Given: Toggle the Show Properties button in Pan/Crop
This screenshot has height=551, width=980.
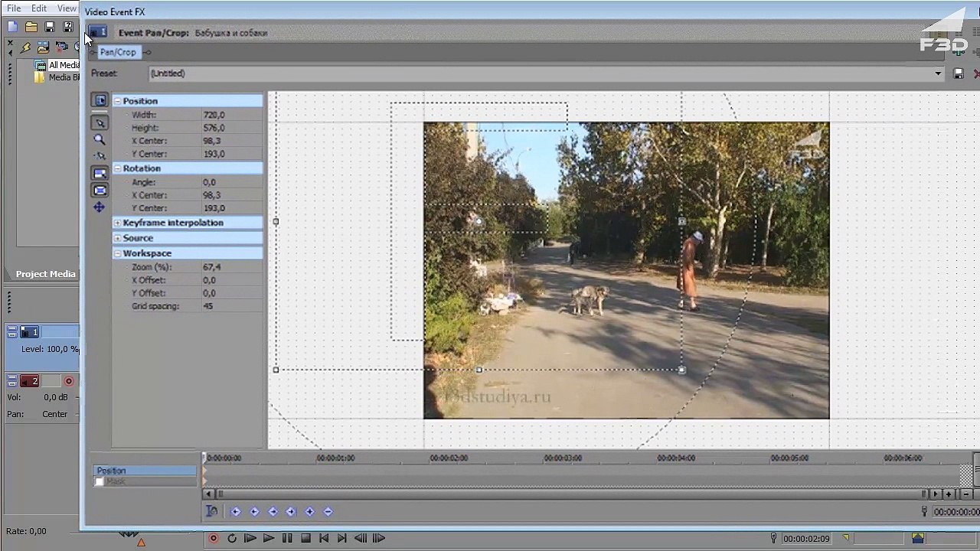Looking at the screenshot, I should pyautogui.click(x=100, y=100).
